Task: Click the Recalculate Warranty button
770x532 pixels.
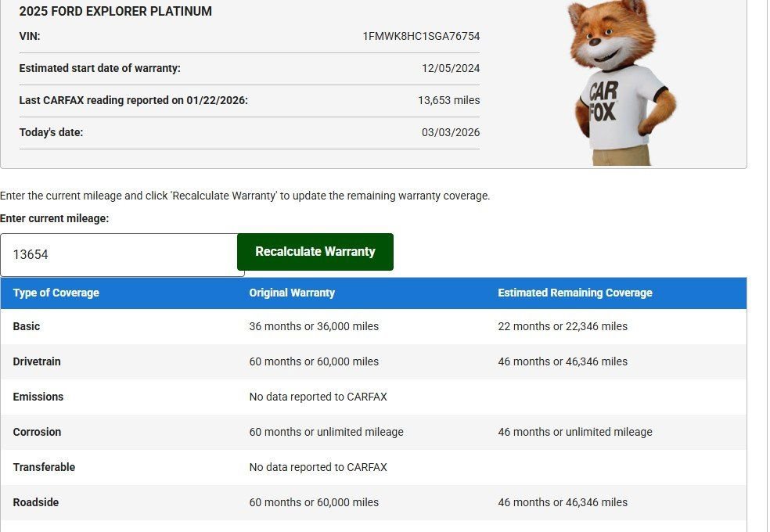Action: pos(315,251)
